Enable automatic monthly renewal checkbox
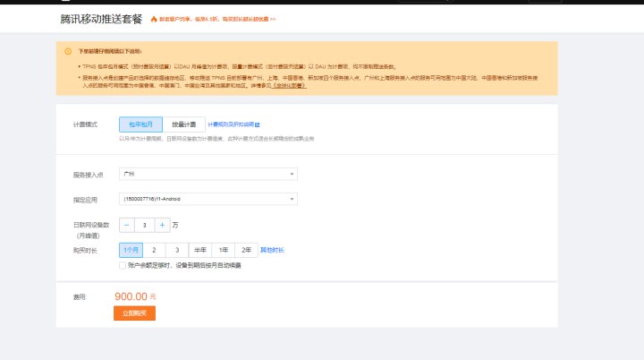 pos(123,265)
